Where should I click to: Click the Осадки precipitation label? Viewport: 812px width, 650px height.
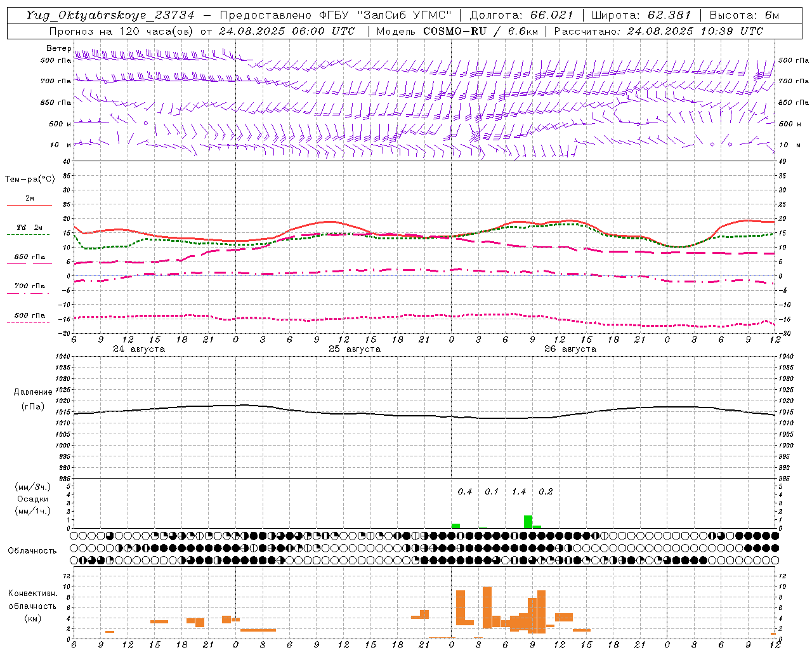pyautogui.click(x=33, y=499)
